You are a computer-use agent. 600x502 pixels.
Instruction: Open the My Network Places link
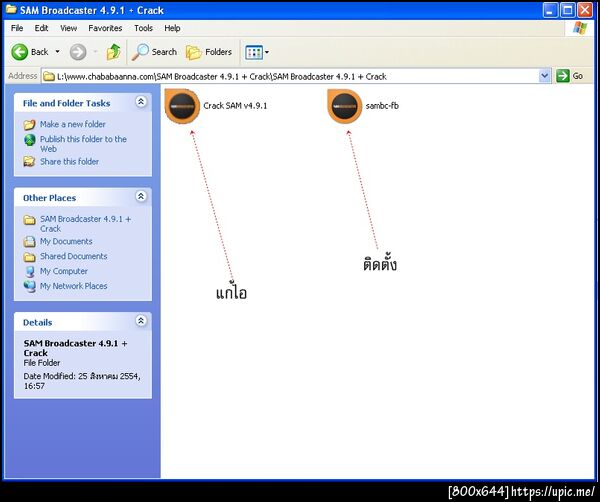coord(73,286)
